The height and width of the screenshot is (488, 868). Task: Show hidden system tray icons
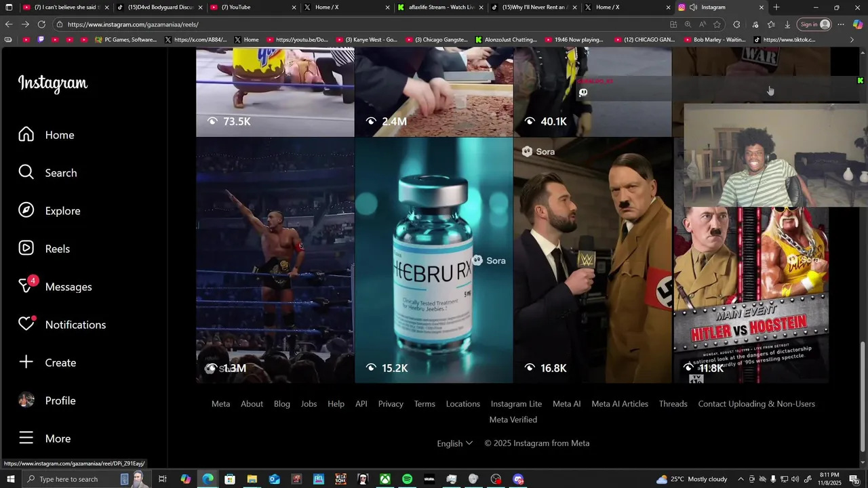point(741,479)
